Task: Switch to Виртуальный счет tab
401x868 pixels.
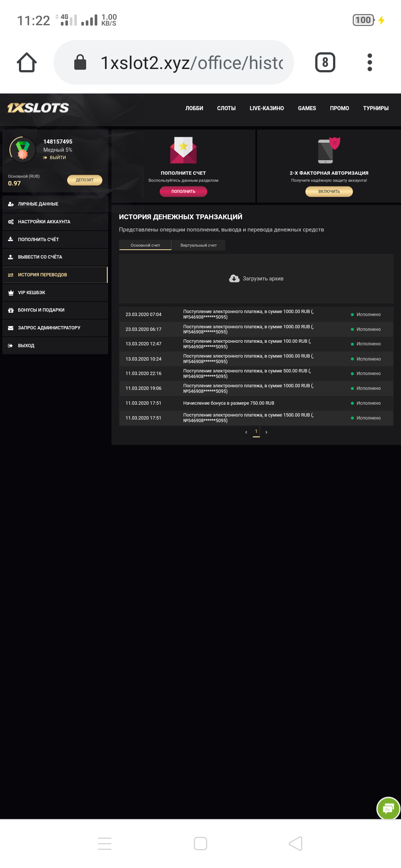Action: [x=199, y=245]
